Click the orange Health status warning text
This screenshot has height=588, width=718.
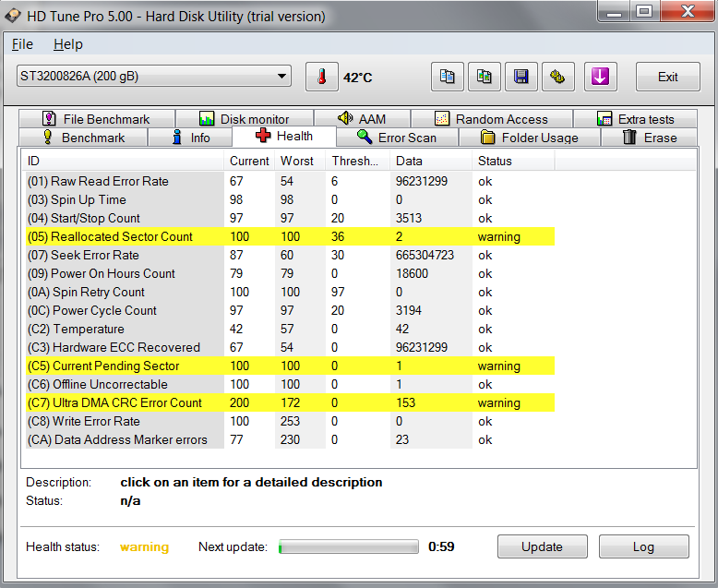click(144, 546)
